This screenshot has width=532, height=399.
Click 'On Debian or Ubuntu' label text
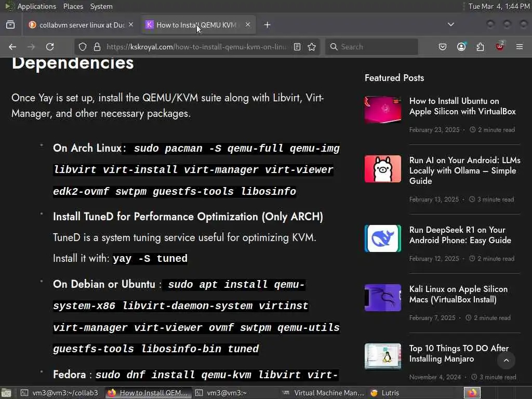pyautogui.click(x=104, y=284)
